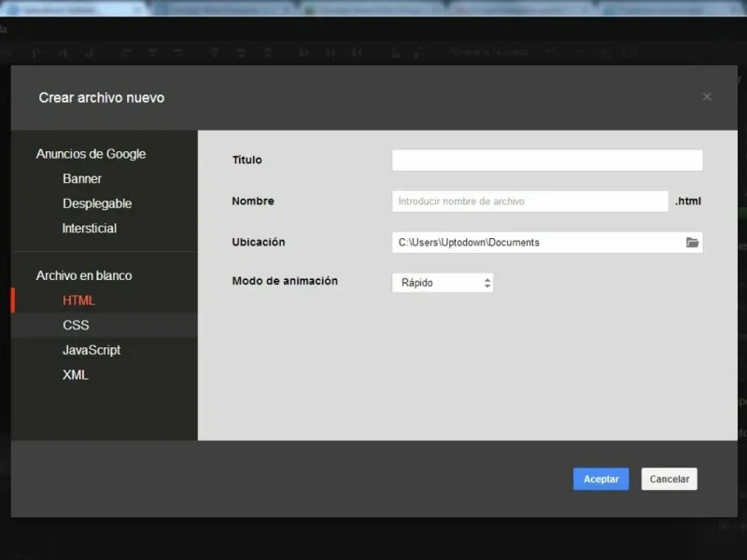Click the .html extension label

[x=688, y=201]
